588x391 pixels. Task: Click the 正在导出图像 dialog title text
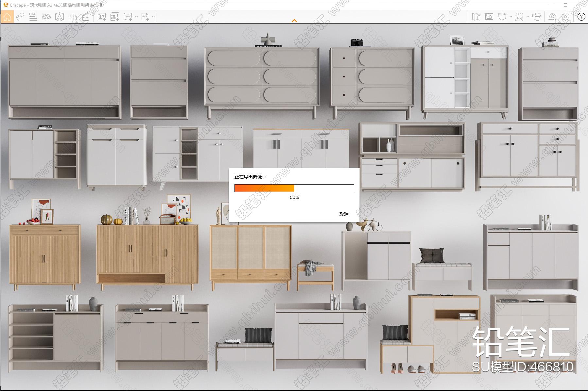[250, 177]
